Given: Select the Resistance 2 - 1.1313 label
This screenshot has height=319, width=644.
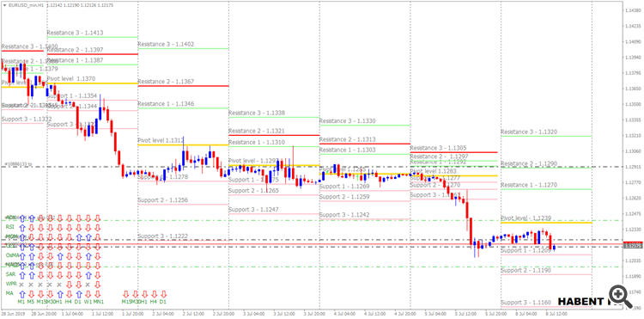Looking at the screenshot, I should [x=347, y=139].
